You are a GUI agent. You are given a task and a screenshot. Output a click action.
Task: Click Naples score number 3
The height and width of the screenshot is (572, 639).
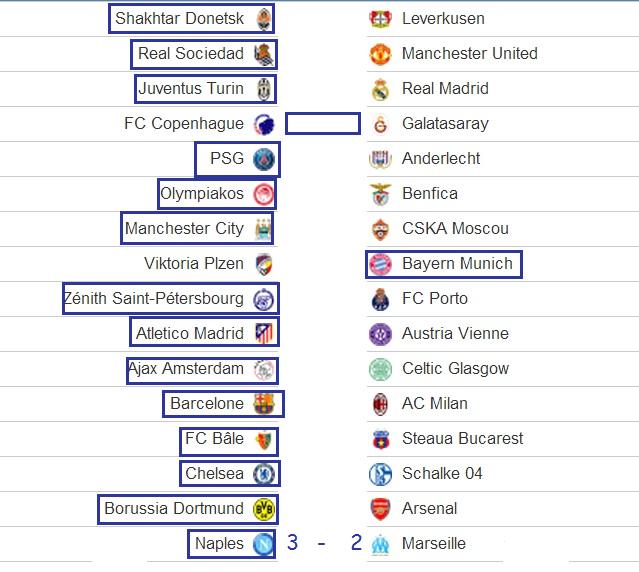[292, 543]
